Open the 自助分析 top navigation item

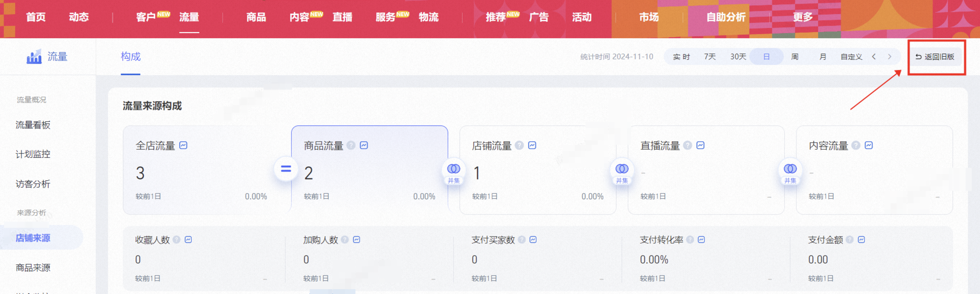(x=726, y=17)
